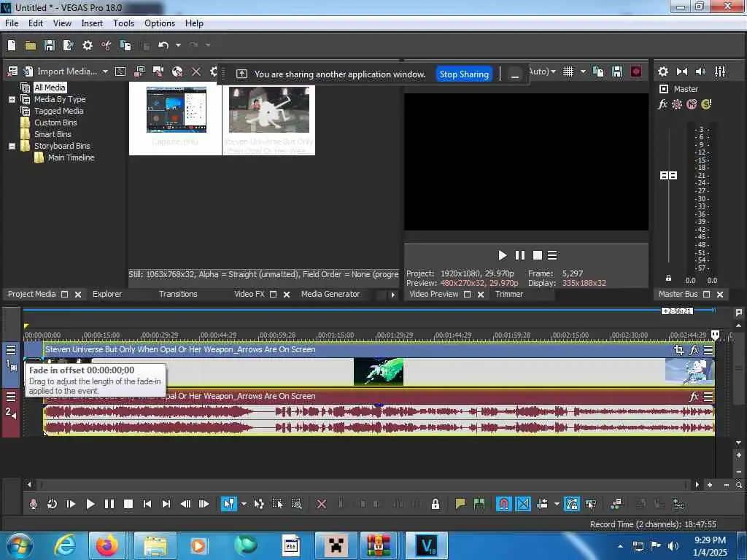The image size is (747, 560).
Task: Switch to the Trimmer tab
Action: click(x=508, y=295)
